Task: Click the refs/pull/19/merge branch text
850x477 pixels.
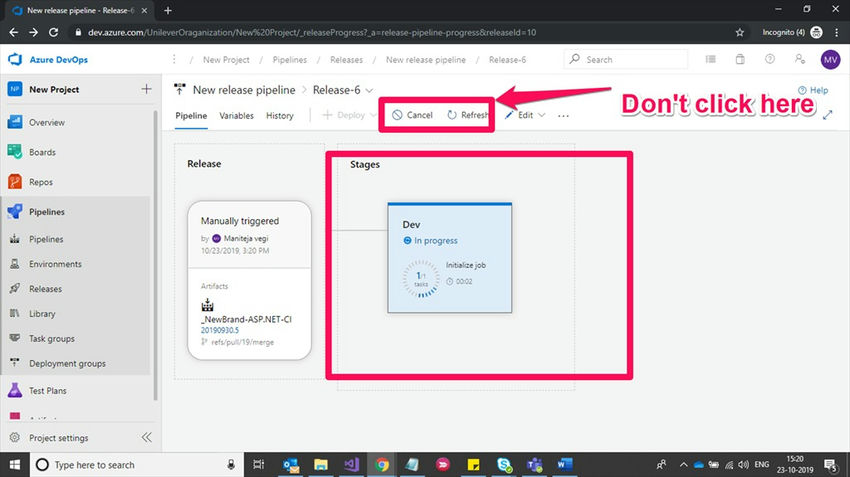Action: [242, 342]
